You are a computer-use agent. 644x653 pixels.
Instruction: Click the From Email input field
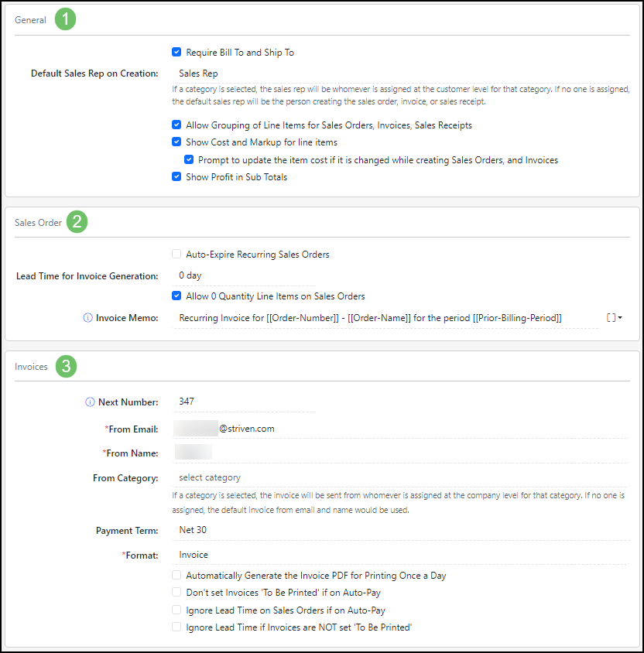[400, 429]
